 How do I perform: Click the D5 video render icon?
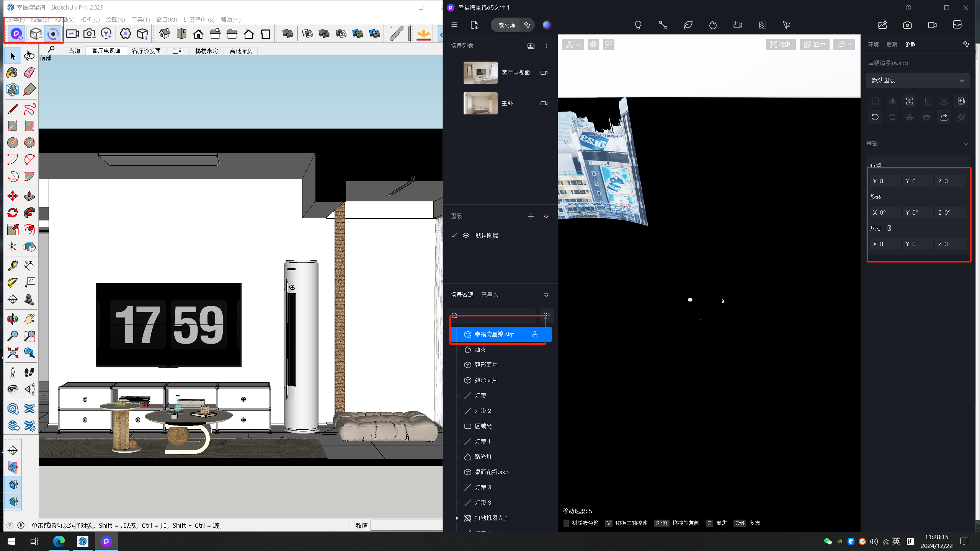coord(932,25)
